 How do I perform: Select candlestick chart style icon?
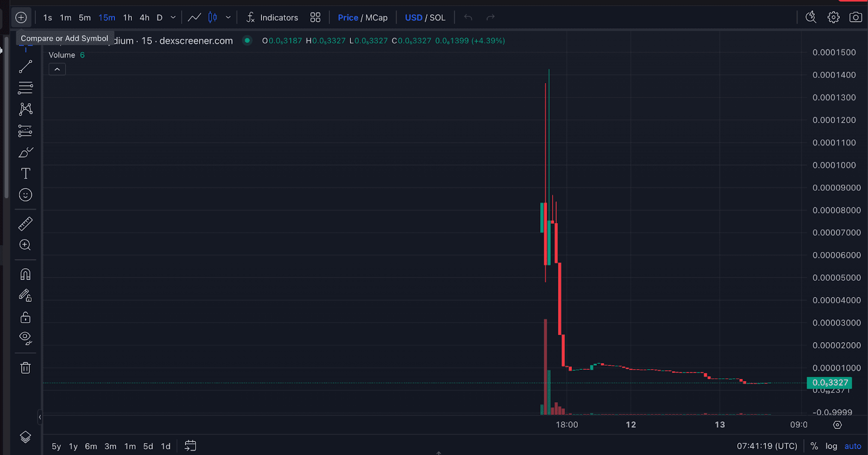(213, 17)
